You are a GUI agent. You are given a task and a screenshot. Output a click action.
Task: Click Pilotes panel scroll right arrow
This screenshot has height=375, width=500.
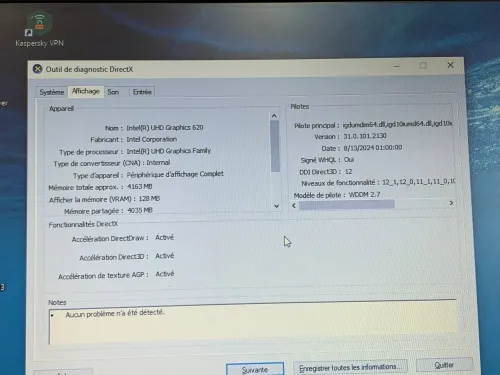(451, 203)
